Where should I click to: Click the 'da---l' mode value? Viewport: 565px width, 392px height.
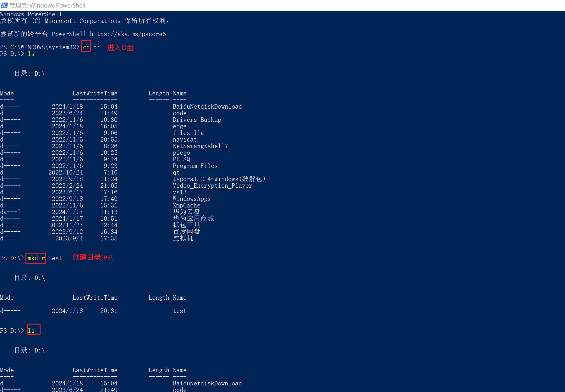click(x=10, y=212)
